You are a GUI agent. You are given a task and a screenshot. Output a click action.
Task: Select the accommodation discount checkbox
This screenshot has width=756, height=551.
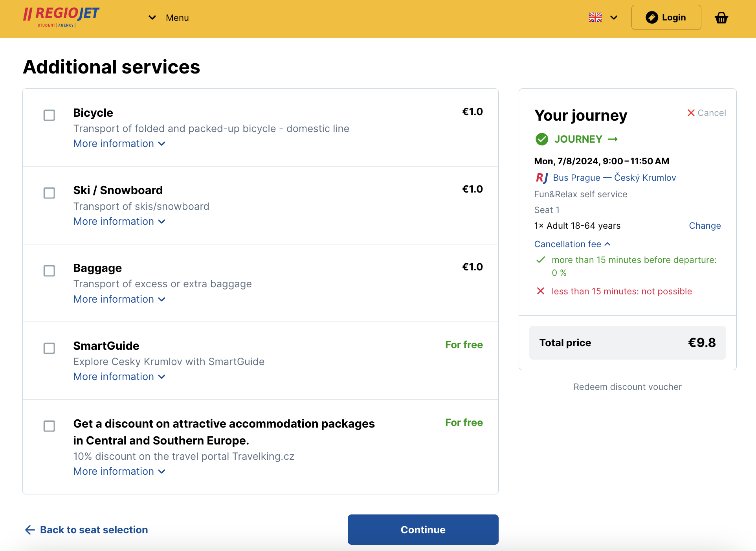[x=49, y=426]
